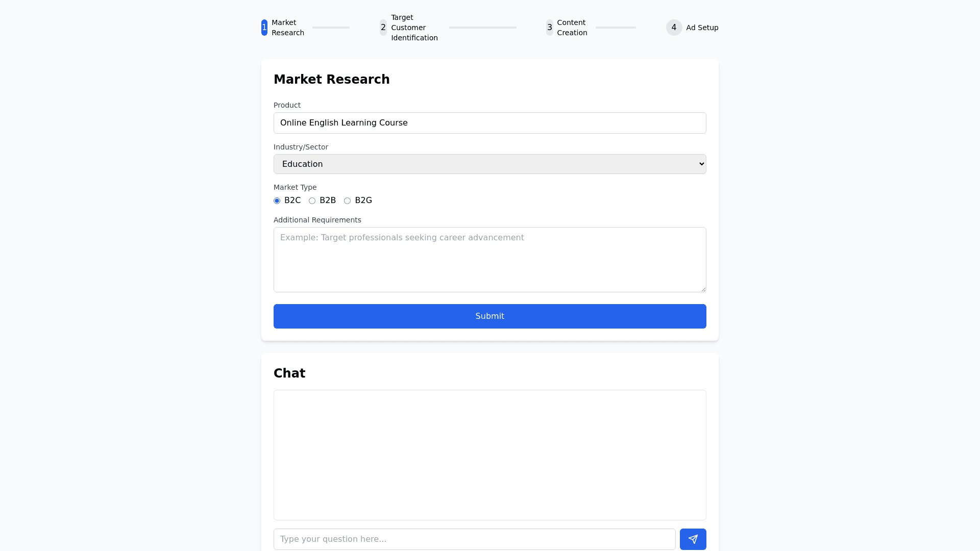Submit the Market Research form
Screen dimensions: 980x551
coord(489,316)
